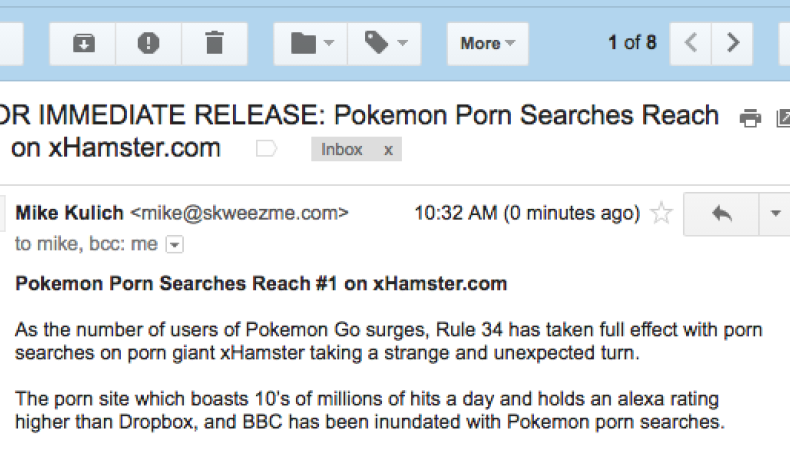790x450 pixels.
Task: Click the 10:32 AM timestamp
Action: point(527,213)
